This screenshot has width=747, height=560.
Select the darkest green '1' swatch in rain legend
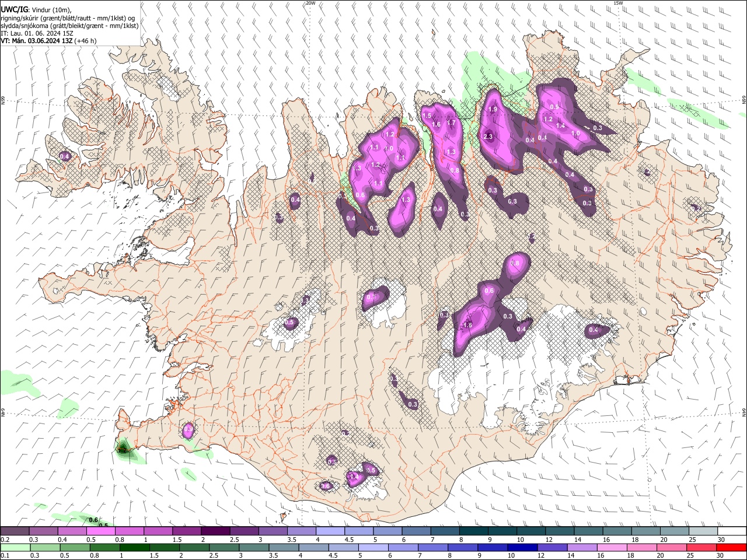(x=135, y=547)
